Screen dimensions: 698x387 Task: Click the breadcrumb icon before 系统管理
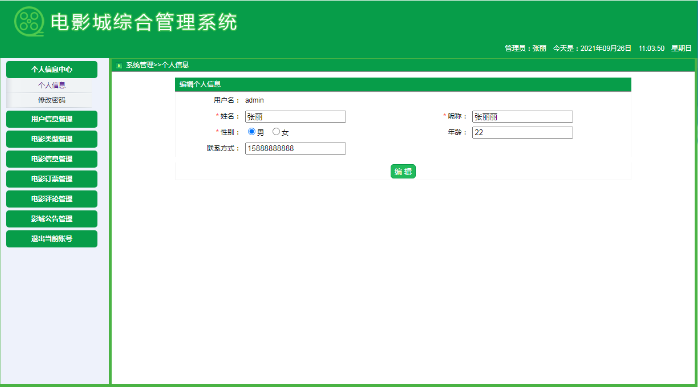pos(119,65)
